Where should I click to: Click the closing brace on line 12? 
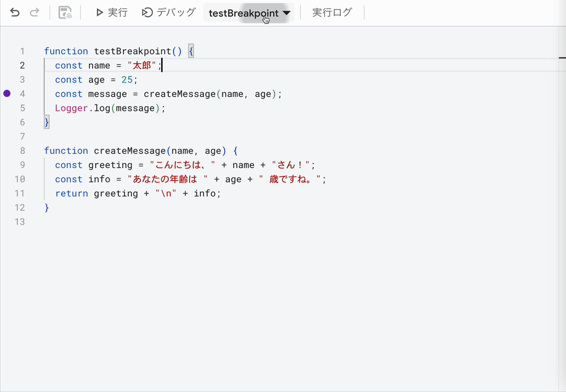click(46, 208)
